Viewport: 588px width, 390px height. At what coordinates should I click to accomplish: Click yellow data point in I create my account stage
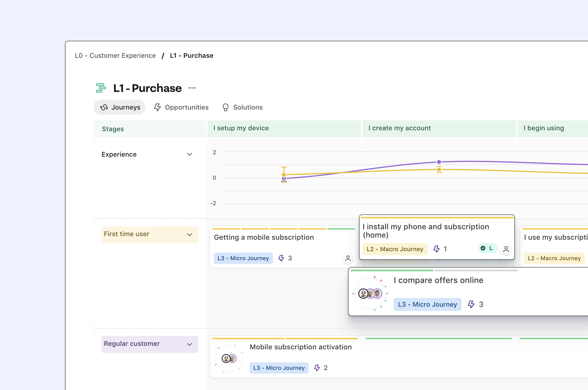coord(439,170)
